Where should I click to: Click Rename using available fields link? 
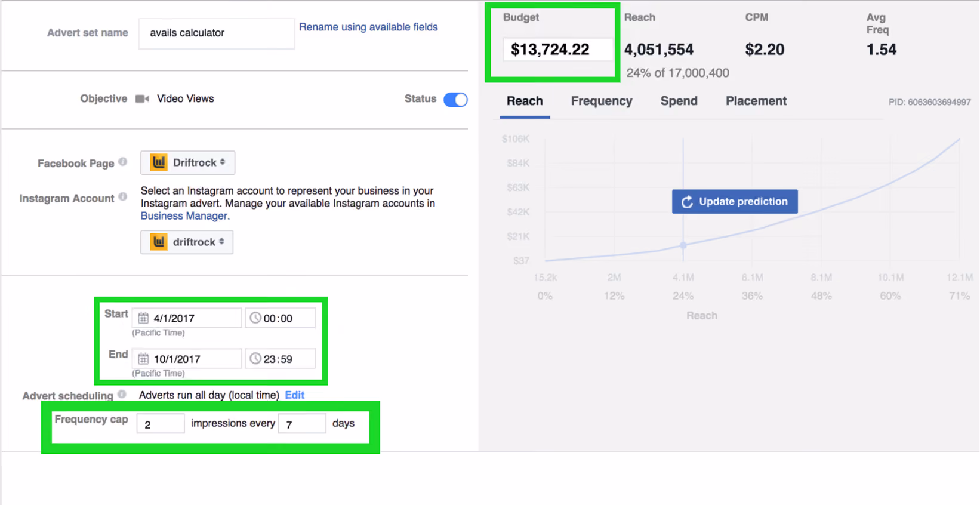pyautogui.click(x=368, y=27)
